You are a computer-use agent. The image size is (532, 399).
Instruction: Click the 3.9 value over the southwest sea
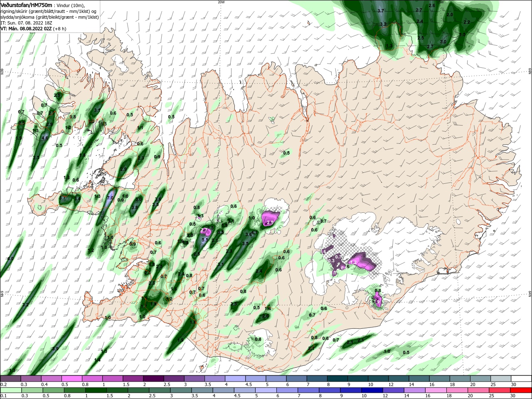pyautogui.click(x=55, y=349)
